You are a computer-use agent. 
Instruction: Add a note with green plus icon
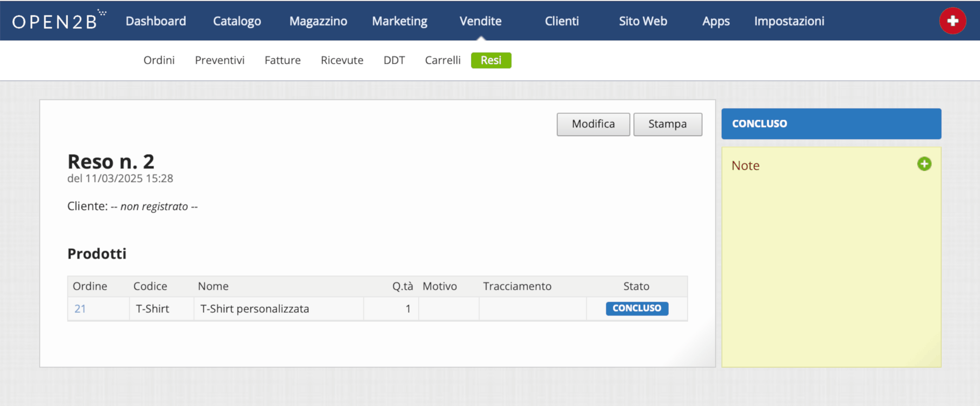(x=924, y=164)
